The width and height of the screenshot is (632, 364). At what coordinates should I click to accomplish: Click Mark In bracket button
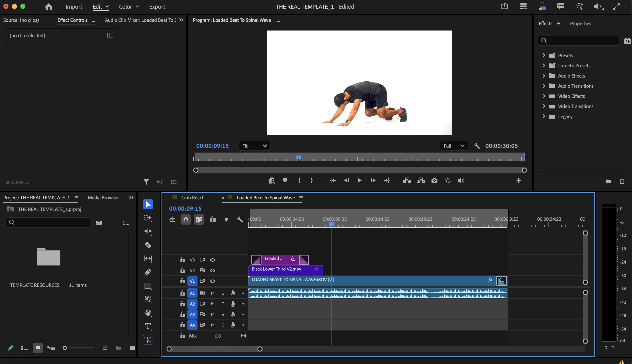click(x=299, y=181)
